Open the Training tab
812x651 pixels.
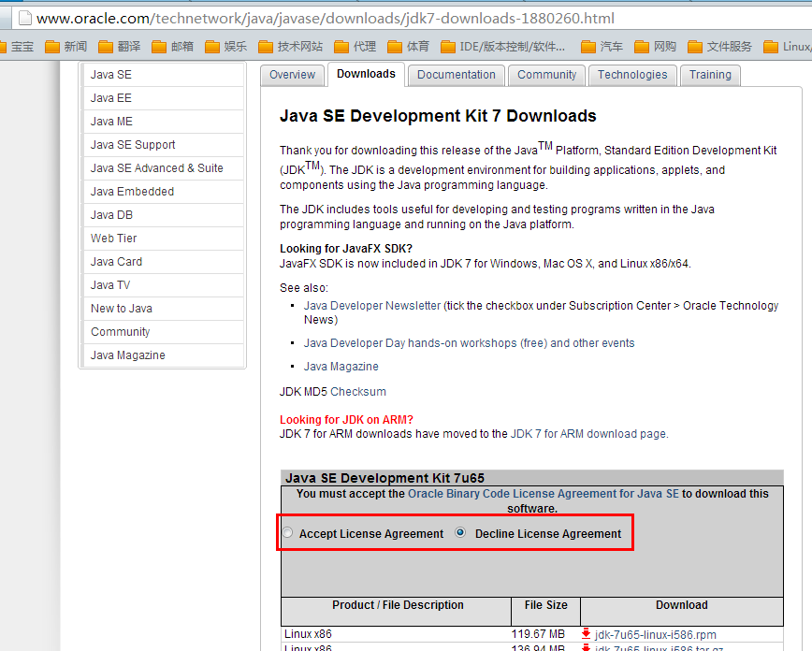(711, 75)
